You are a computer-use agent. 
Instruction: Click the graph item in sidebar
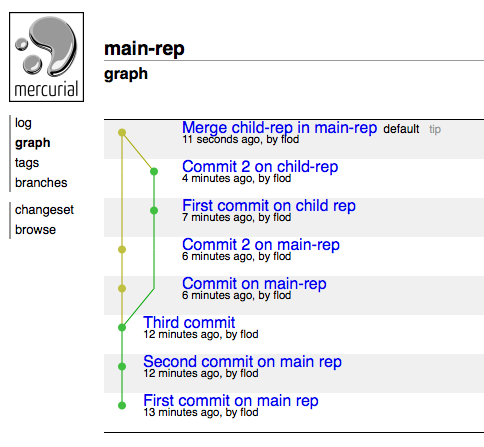click(x=33, y=143)
